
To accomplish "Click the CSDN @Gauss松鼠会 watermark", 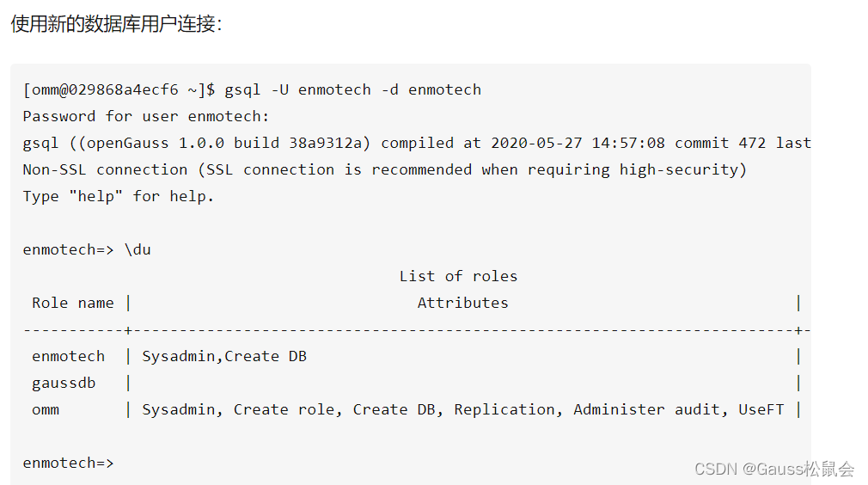I will coord(774,469).
